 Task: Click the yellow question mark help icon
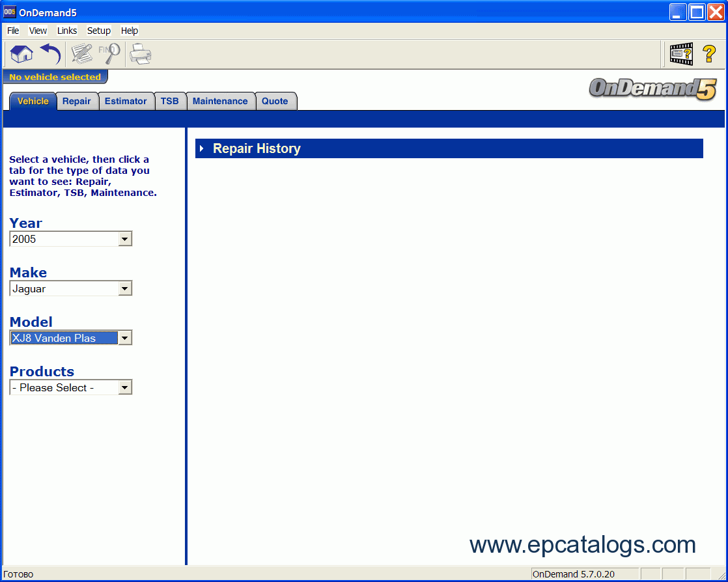tap(709, 53)
